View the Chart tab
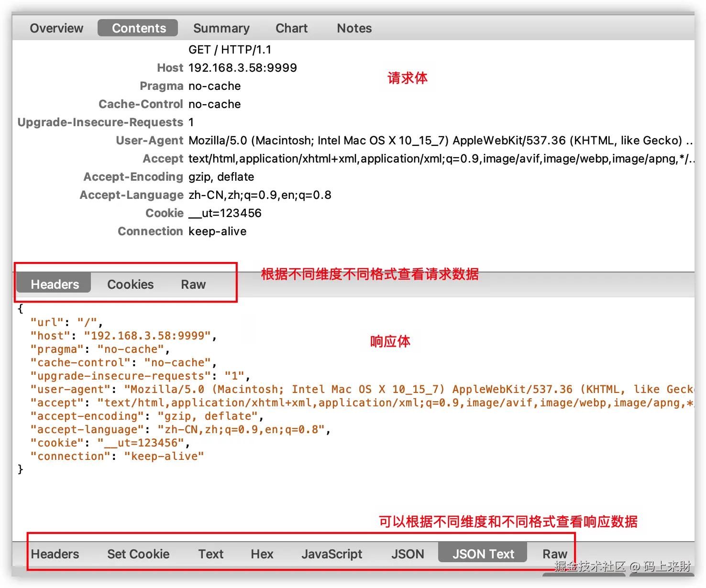 click(x=291, y=28)
